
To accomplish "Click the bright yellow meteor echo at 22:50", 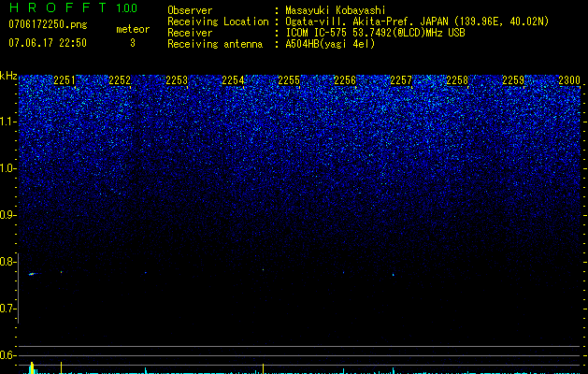I will click(32, 274).
